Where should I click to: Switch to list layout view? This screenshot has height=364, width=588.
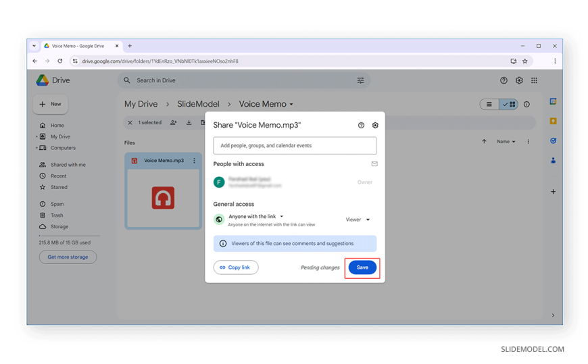[x=489, y=104]
